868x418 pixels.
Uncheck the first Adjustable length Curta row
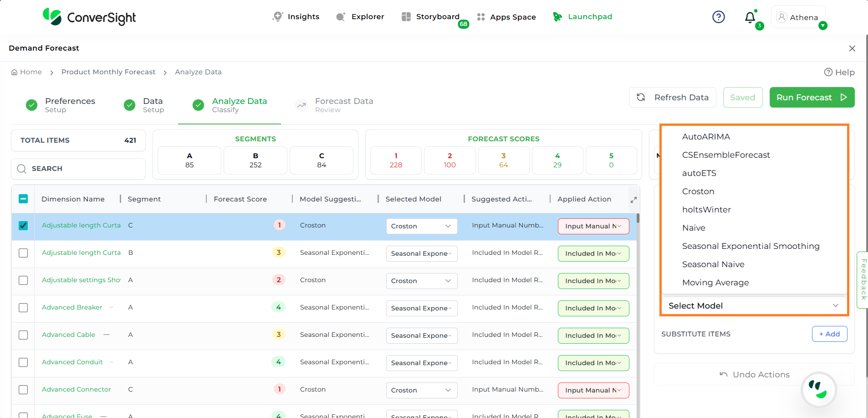tap(23, 226)
